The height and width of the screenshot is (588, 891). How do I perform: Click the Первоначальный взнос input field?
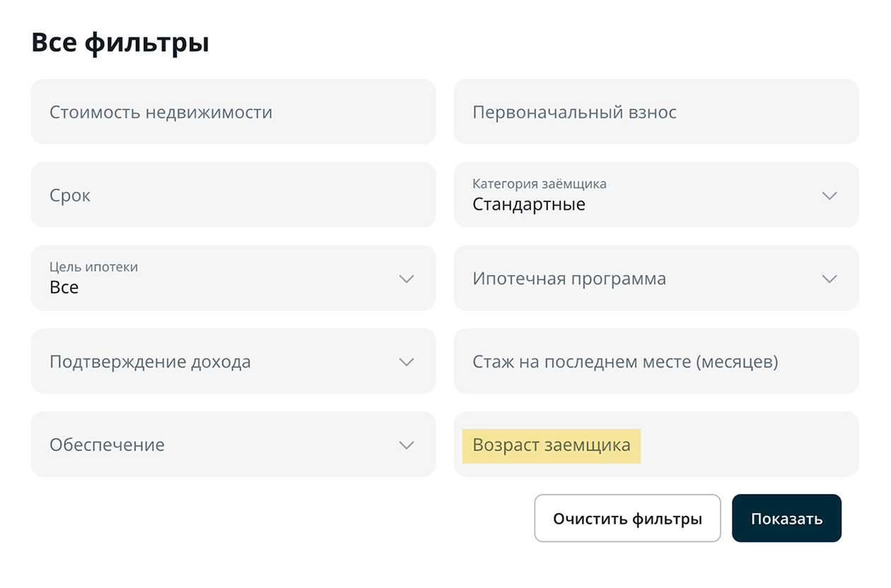(x=656, y=112)
